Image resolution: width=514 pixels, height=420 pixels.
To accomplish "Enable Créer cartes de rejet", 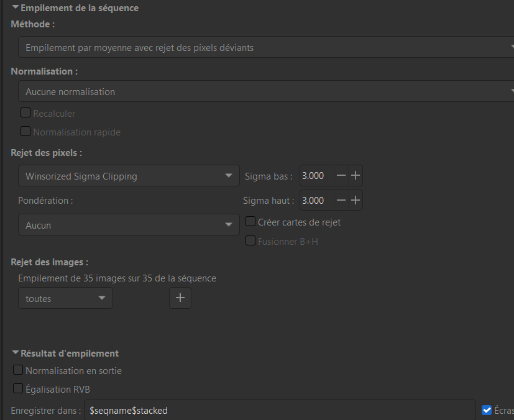I will pyautogui.click(x=250, y=222).
